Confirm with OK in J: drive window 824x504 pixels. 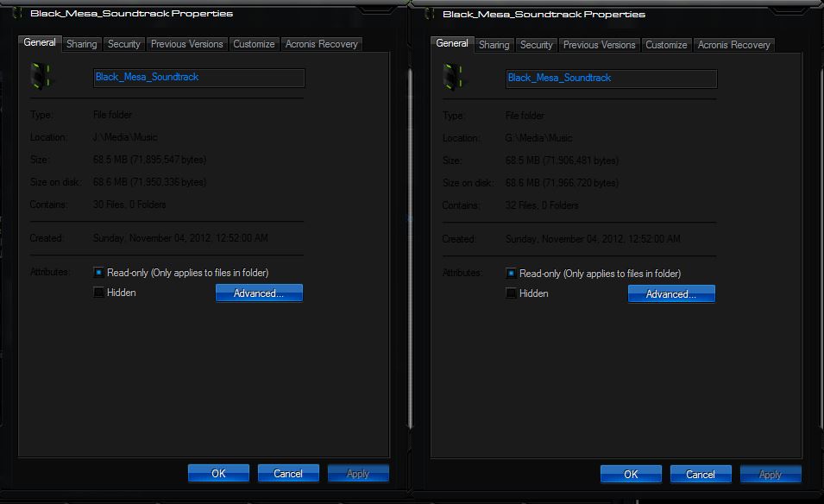(x=218, y=474)
